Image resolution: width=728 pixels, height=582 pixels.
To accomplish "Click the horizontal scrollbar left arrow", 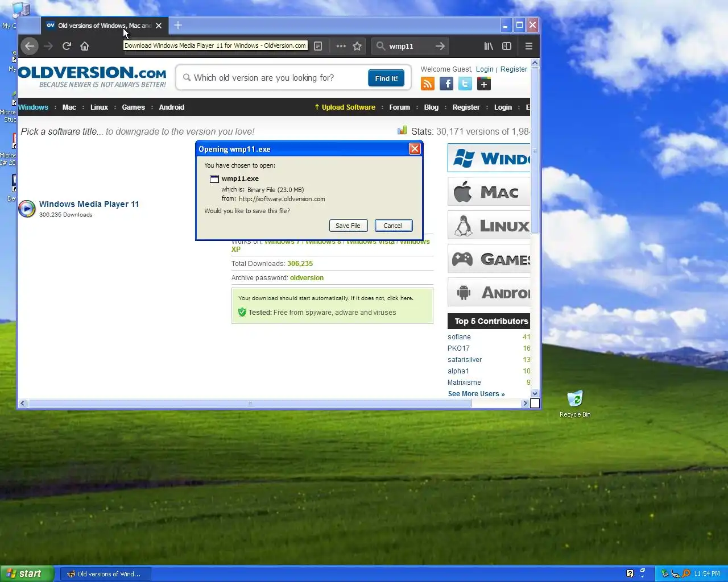I will (23, 403).
